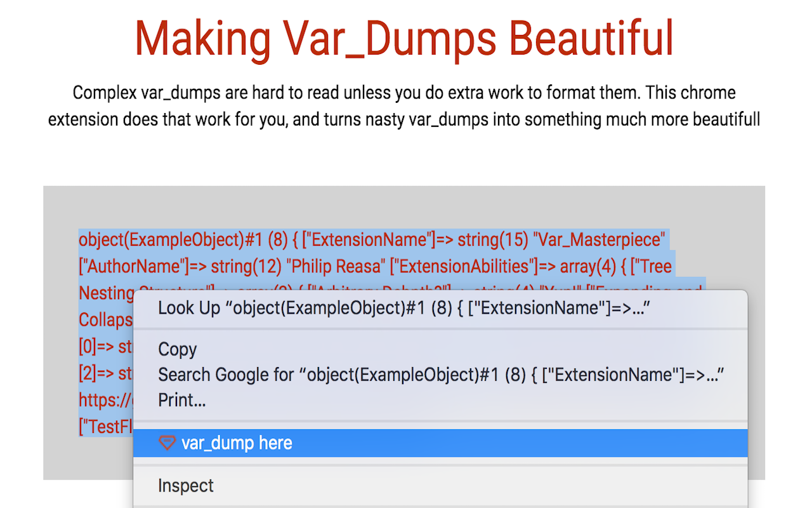This screenshot has height=508, width=812.
Task: Click the "Philip Reasa" string value
Action: click(334, 267)
